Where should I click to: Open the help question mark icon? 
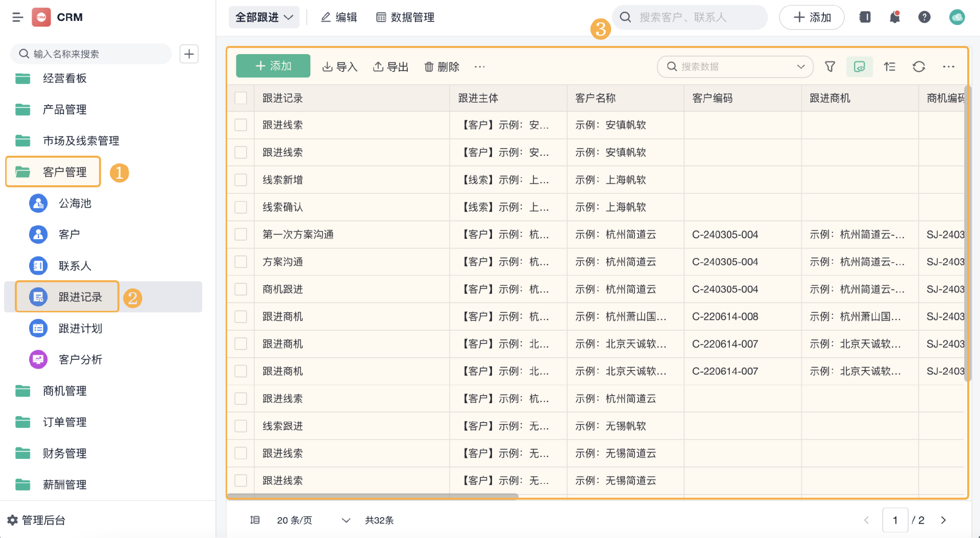click(x=924, y=17)
